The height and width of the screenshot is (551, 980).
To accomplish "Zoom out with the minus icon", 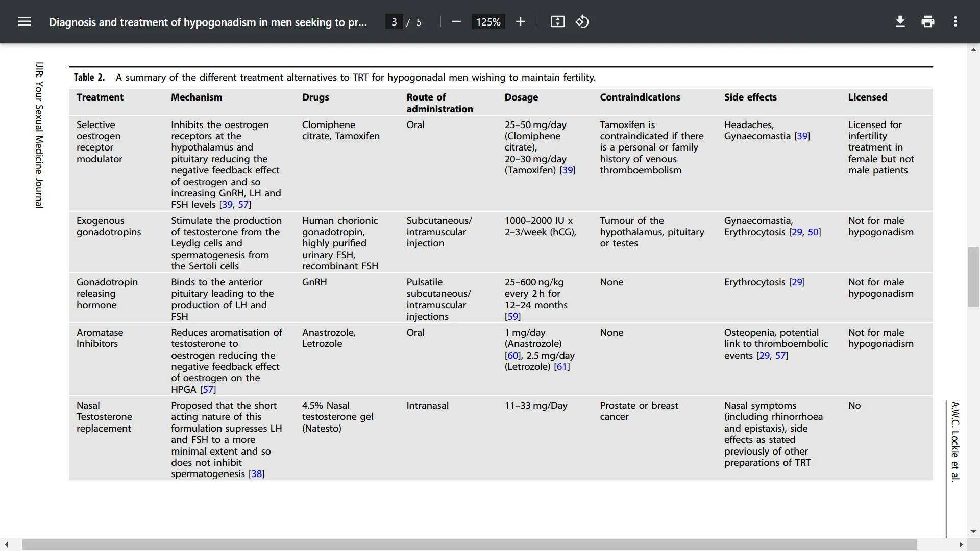I will click(456, 22).
